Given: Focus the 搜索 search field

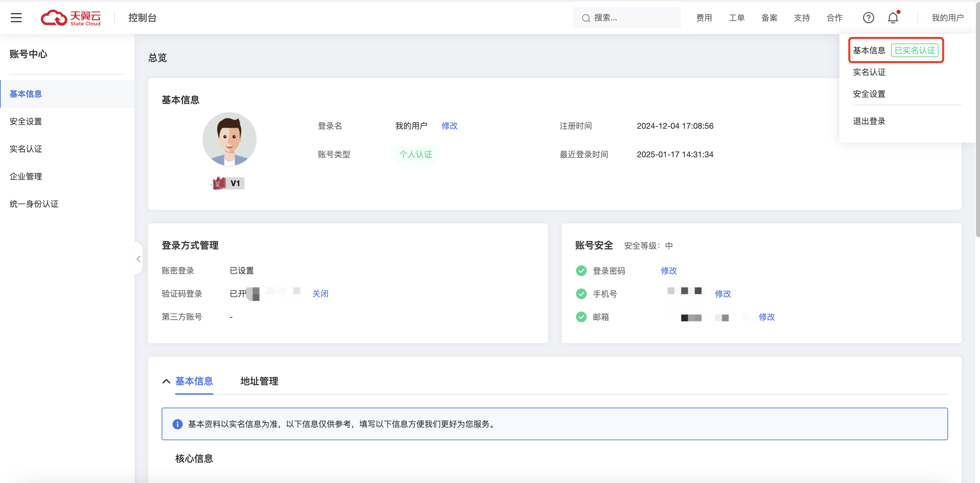Looking at the screenshot, I should click(x=627, y=18).
